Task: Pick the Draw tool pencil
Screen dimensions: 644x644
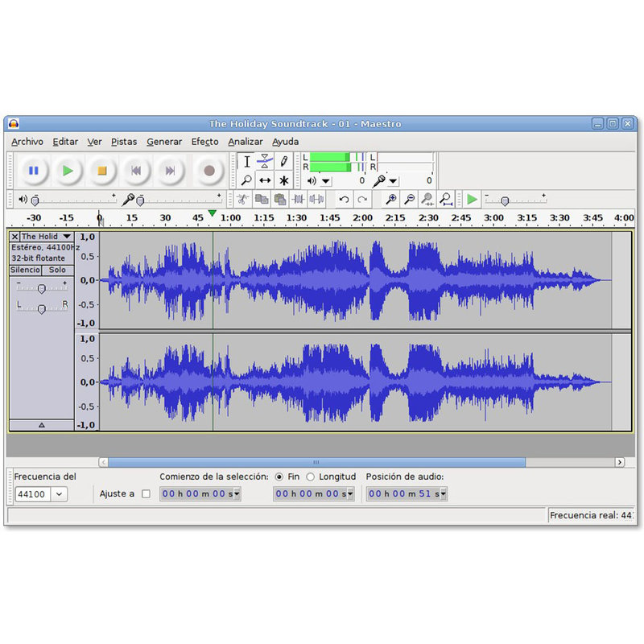Action: [x=283, y=161]
